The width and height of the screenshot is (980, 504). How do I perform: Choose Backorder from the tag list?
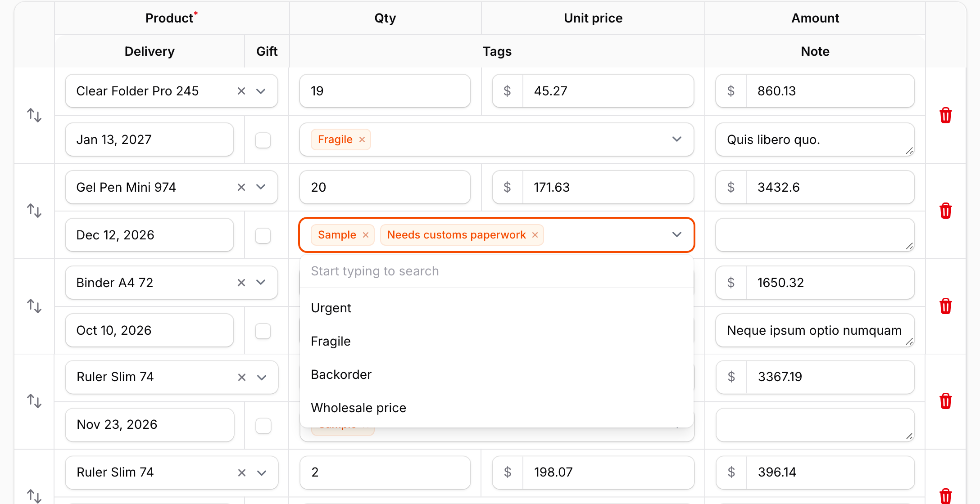tap(497, 374)
